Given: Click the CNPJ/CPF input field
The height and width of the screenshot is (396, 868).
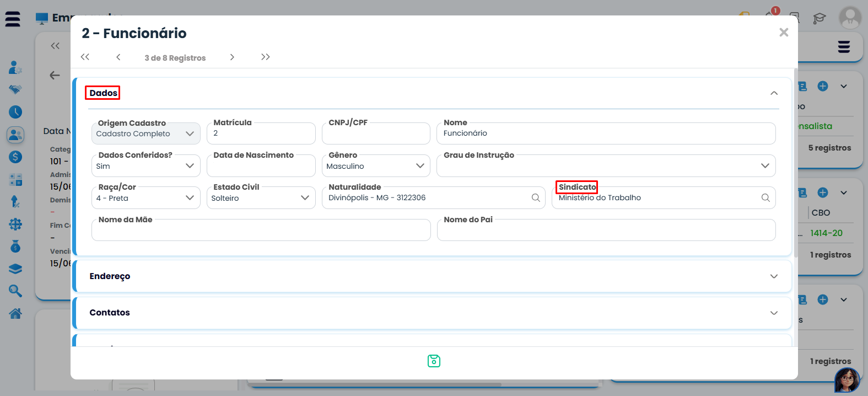Looking at the screenshot, I should point(376,133).
